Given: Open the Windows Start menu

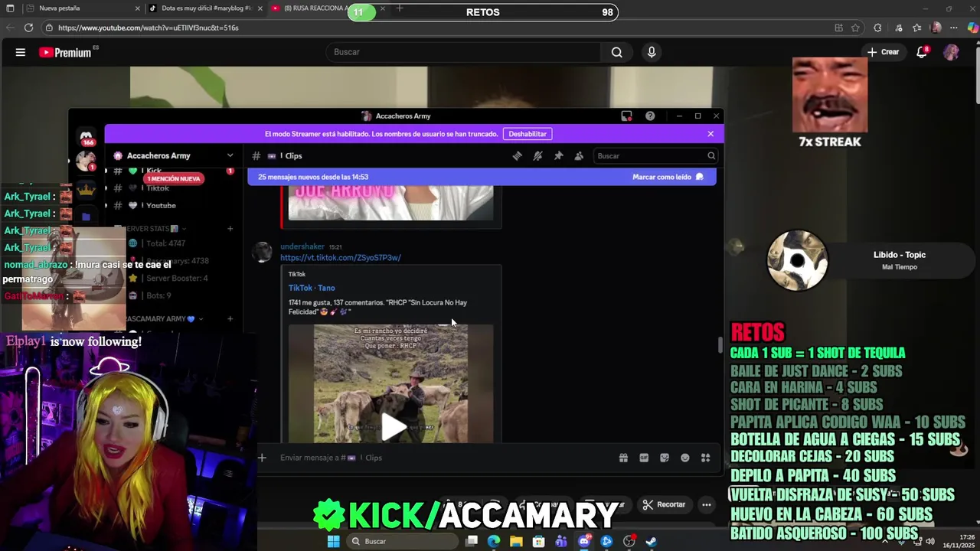Looking at the screenshot, I should [x=333, y=541].
